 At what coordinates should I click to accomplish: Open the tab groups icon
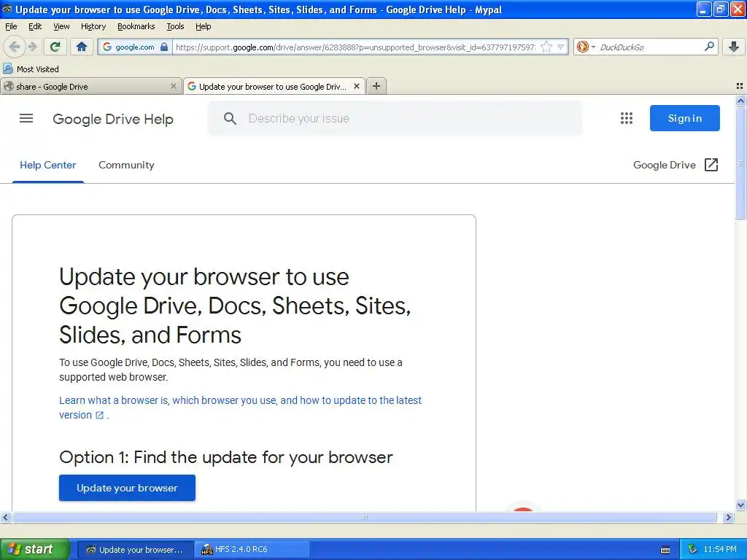(x=740, y=86)
